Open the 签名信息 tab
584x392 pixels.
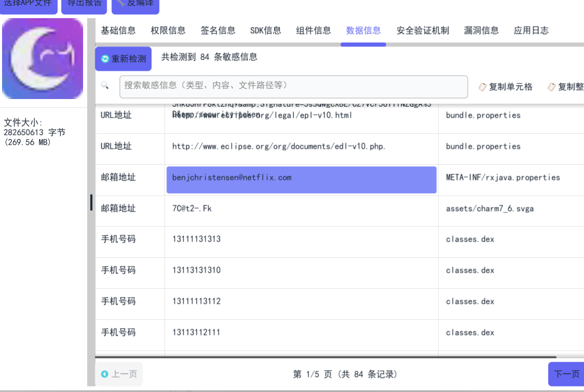218,31
